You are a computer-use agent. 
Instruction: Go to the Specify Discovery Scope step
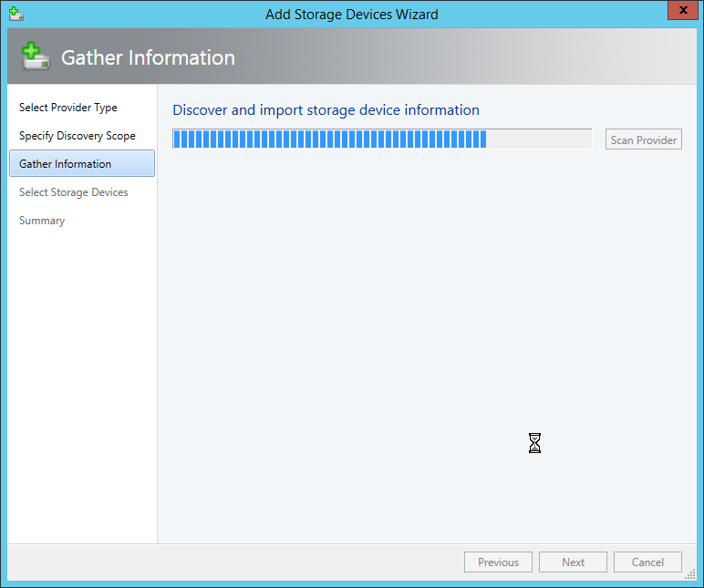pyautogui.click(x=78, y=136)
